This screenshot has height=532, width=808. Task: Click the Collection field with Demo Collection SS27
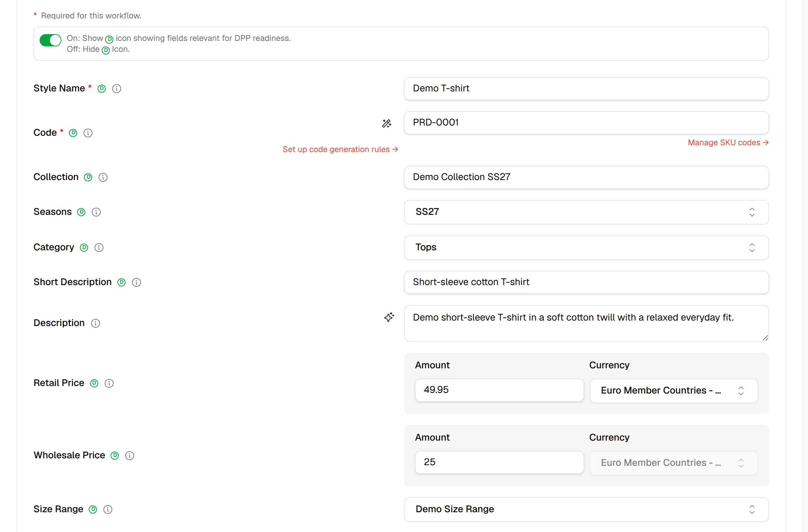tap(586, 177)
